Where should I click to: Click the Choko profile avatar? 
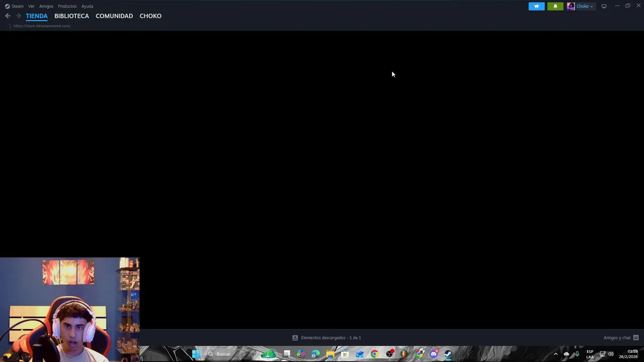point(571,6)
